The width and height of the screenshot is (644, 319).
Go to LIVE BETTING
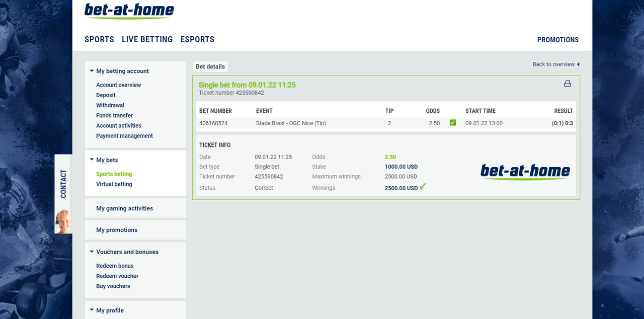(x=147, y=39)
